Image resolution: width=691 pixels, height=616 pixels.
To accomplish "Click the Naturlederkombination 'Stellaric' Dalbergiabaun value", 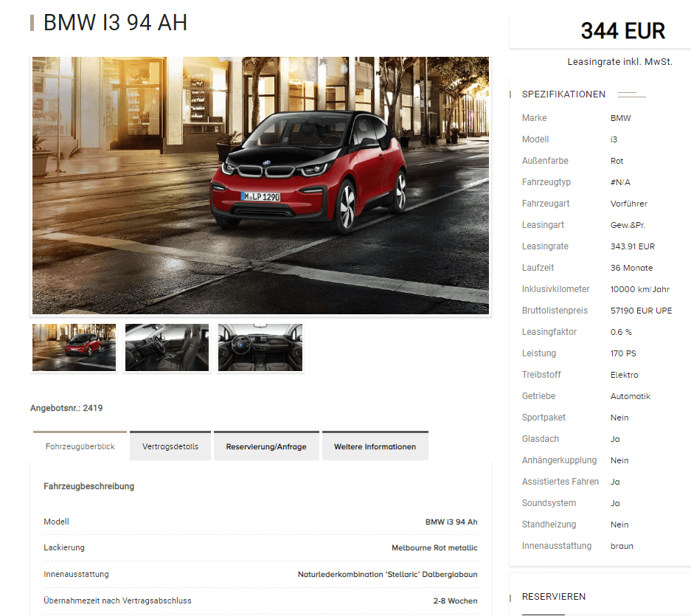I will point(388,574).
